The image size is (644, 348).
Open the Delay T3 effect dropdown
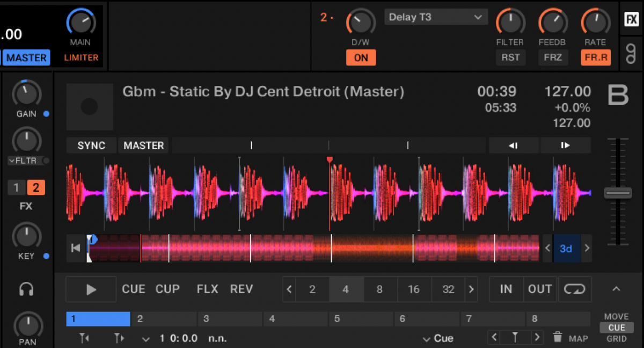pyautogui.click(x=436, y=17)
